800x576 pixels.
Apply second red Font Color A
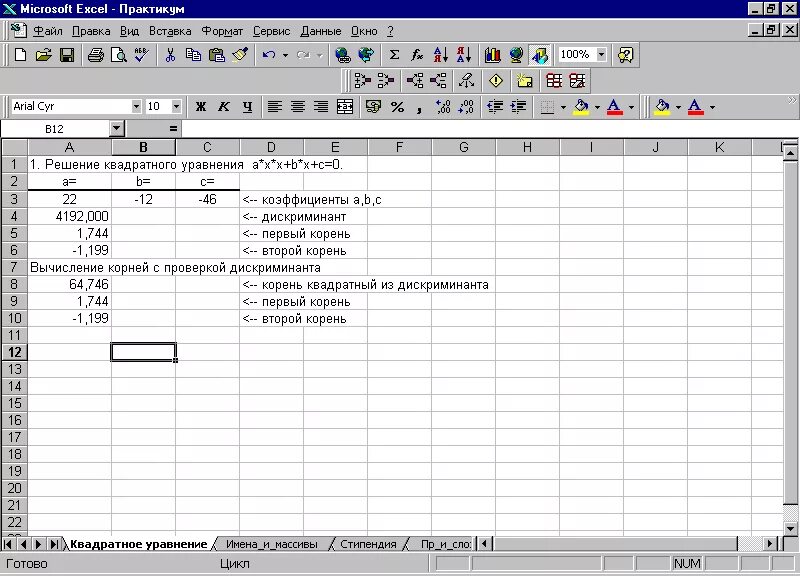[695, 107]
